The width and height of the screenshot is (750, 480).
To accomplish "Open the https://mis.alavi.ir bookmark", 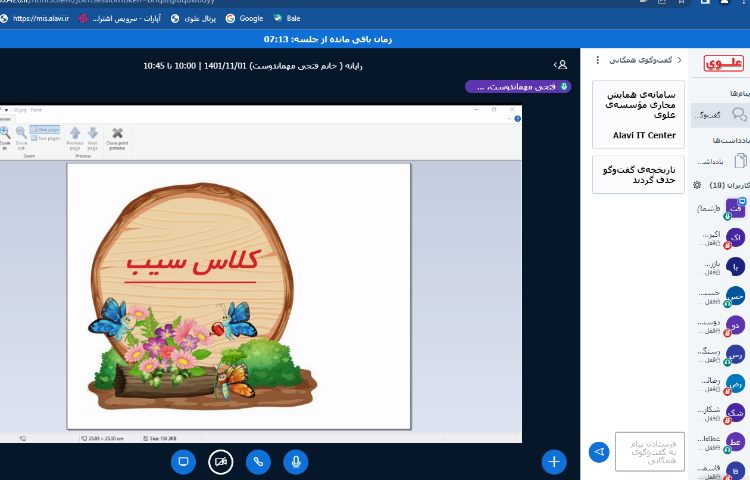I will [34, 18].
